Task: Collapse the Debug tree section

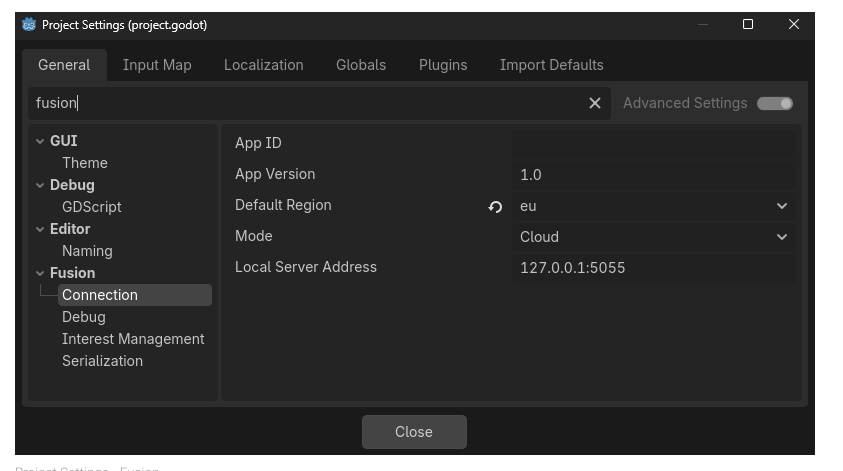Action: click(40, 185)
